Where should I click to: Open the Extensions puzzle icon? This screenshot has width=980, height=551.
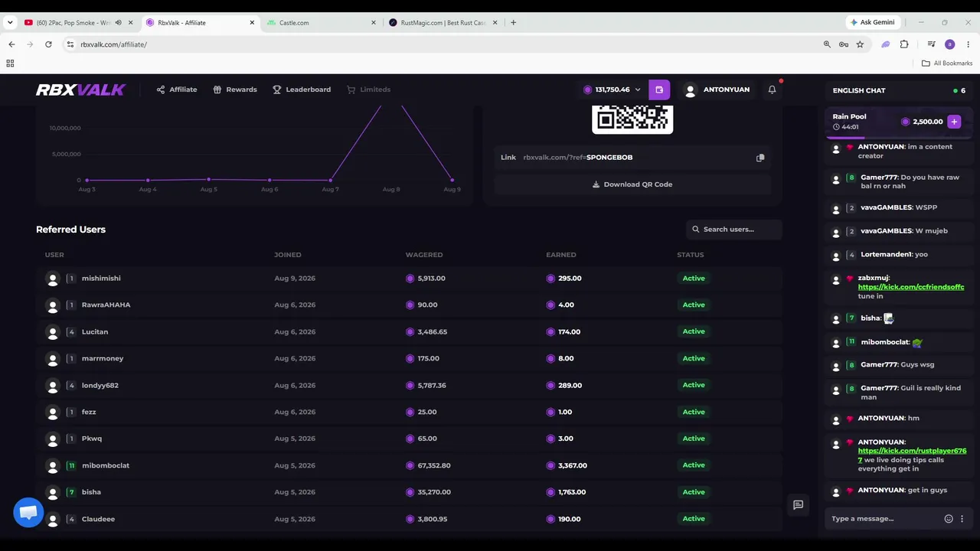(904, 44)
